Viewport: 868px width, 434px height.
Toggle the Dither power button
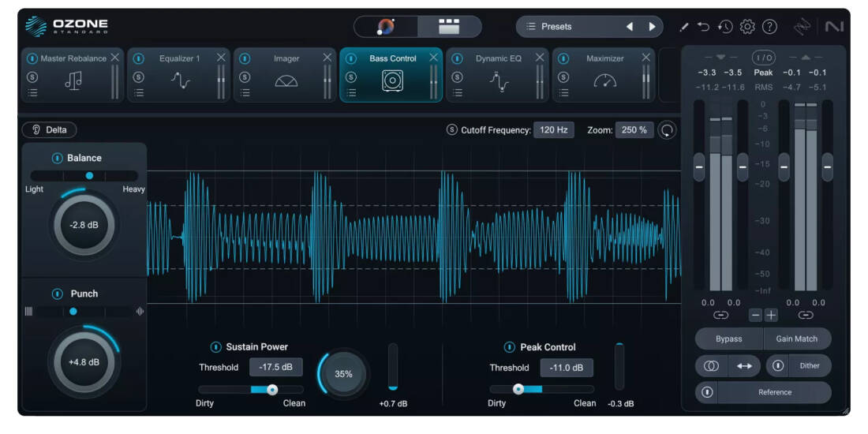tap(778, 366)
